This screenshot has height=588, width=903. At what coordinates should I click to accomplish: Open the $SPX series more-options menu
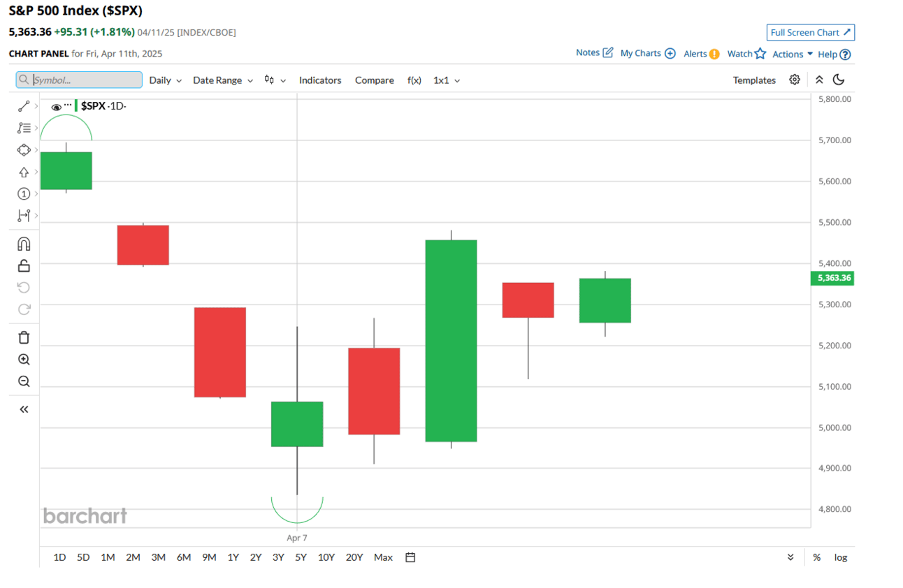coord(68,105)
